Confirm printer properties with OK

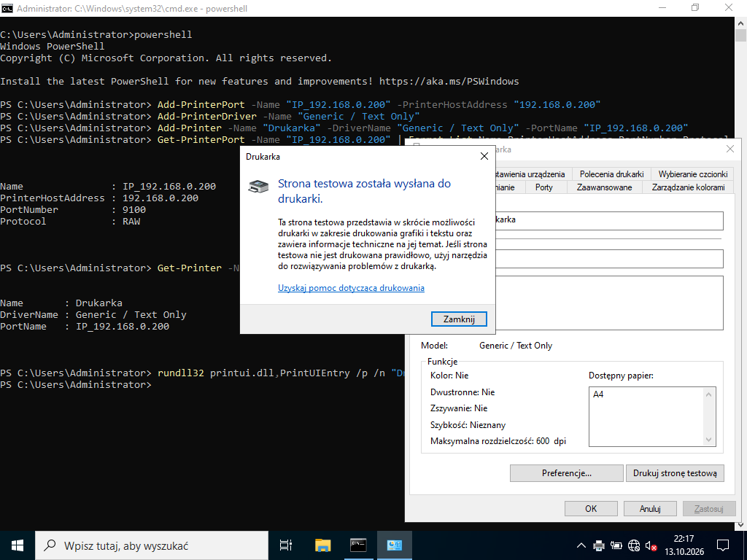click(x=591, y=508)
